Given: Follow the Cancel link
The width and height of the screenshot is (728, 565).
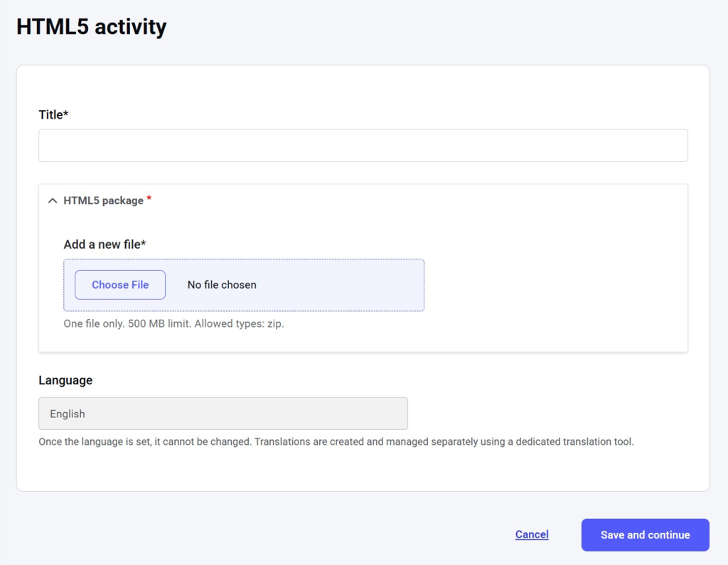Looking at the screenshot, I should pos(532,534).
